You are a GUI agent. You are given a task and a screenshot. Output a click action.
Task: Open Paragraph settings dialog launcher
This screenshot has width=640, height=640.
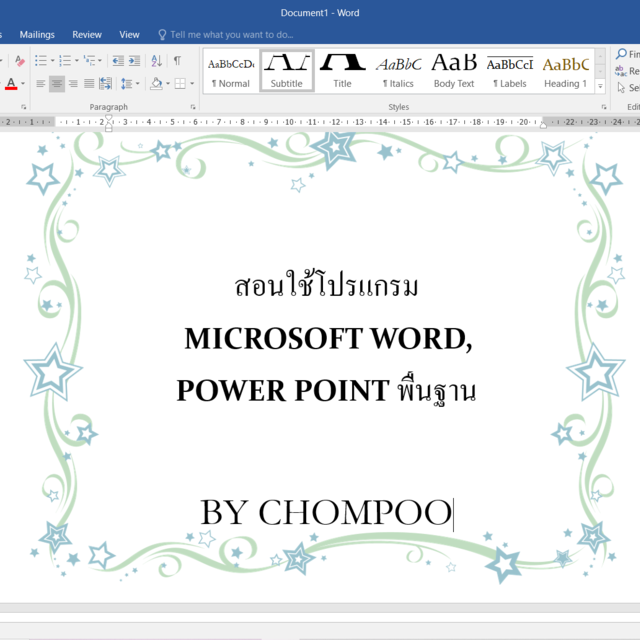tap(193, 107)
